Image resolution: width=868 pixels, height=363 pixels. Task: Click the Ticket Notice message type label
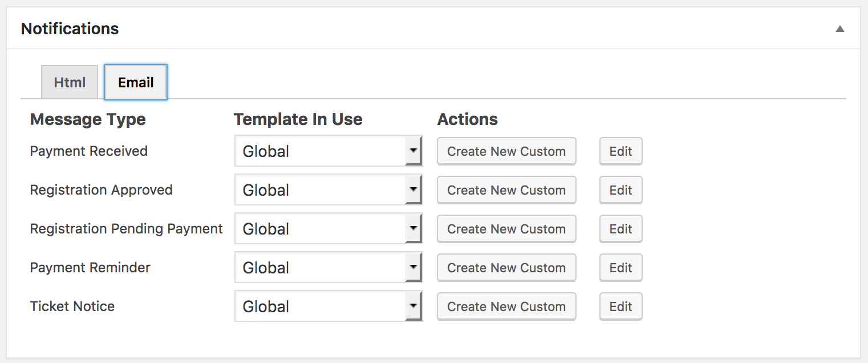point(72,306)
